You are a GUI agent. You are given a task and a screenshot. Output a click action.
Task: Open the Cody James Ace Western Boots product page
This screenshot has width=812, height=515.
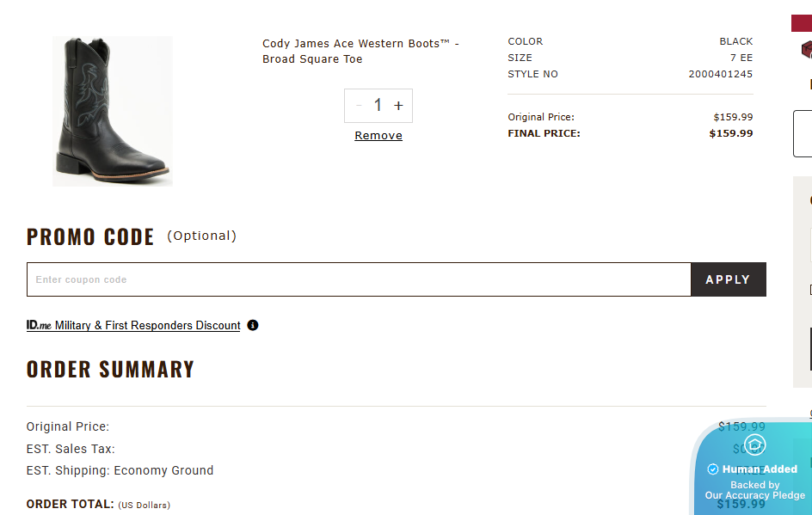(x=360, y=51)
